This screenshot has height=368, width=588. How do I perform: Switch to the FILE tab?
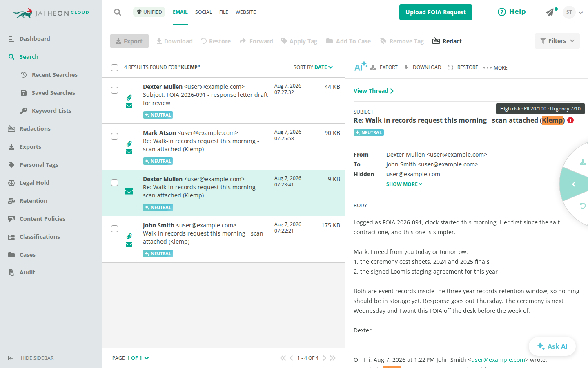click(x=224, y=12)
